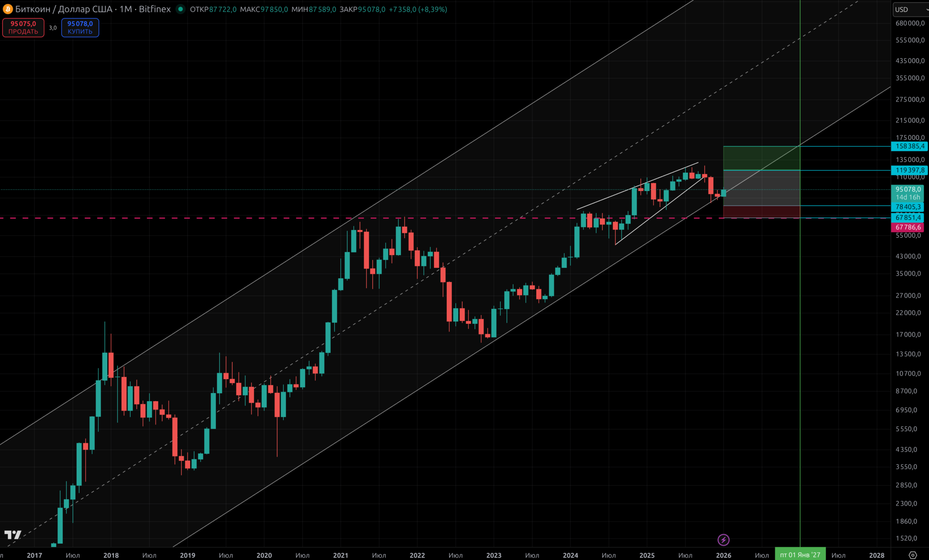Select the 78405,3 price label
Screen dimensions: 929x560
(x=908, y=207)
